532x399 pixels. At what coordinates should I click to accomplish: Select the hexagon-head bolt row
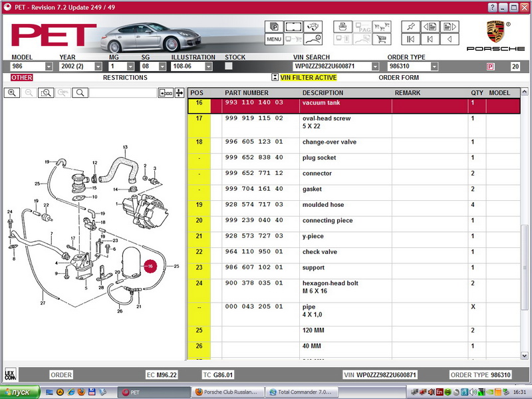coord(354,291)
